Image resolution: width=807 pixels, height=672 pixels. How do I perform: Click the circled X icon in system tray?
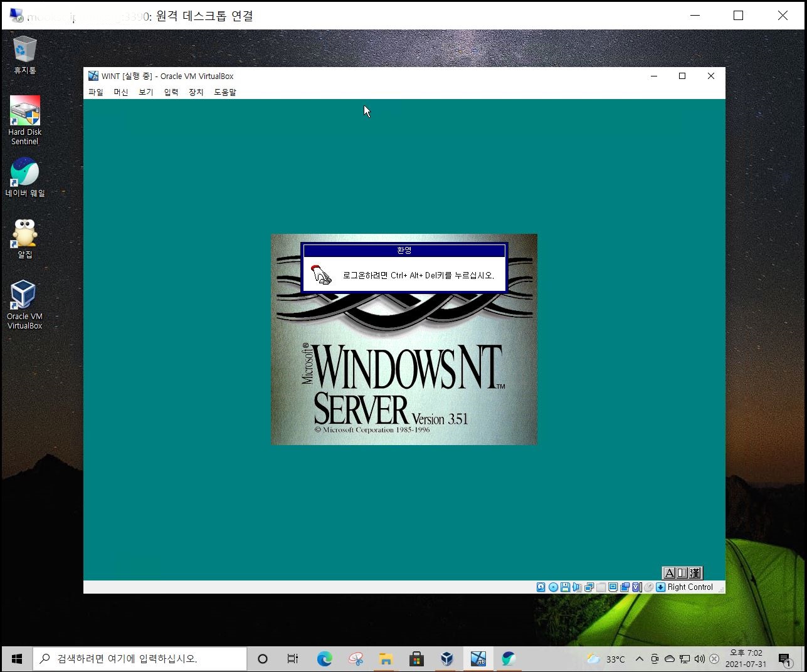[714, 659]
